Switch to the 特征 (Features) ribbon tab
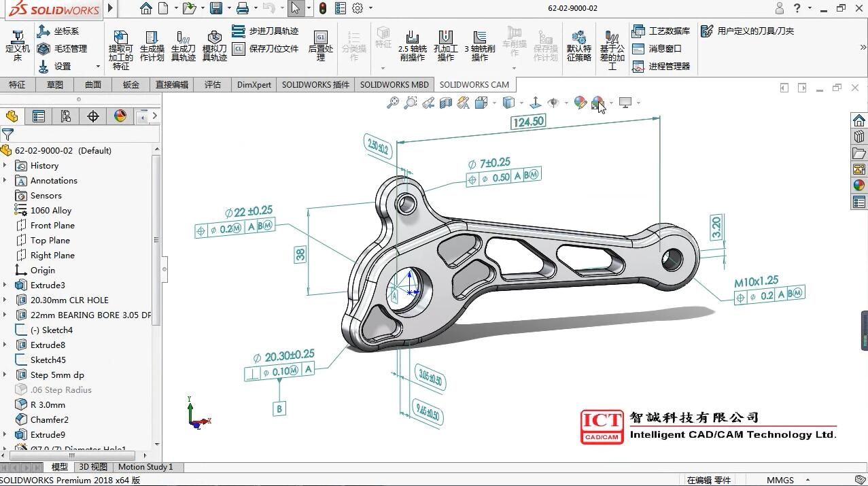Screen dimensions: 868x486 [x=17, y=85]
